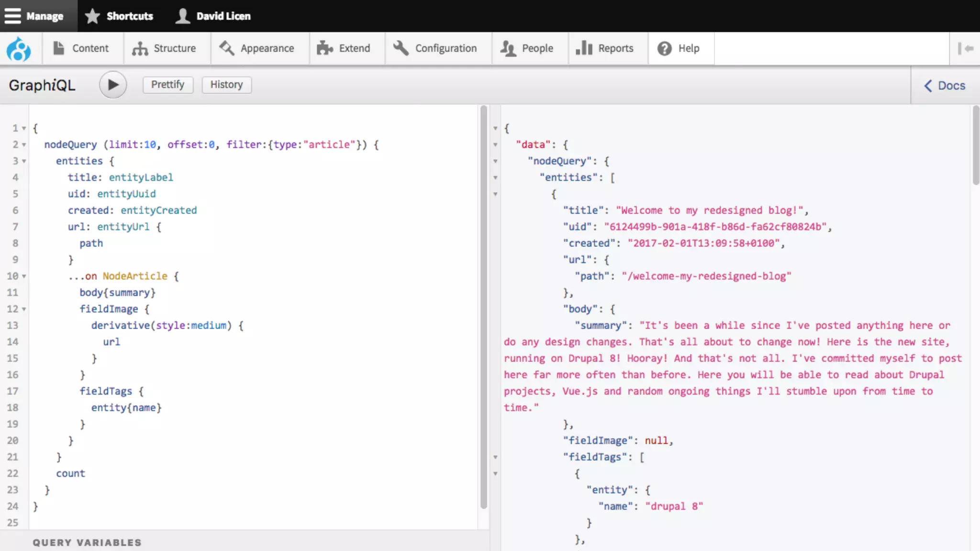This screenshot has height=551, width=980.
Task: Click the Drupal drop logo icon
Action: pyautogui.click(x=19, y=49)
